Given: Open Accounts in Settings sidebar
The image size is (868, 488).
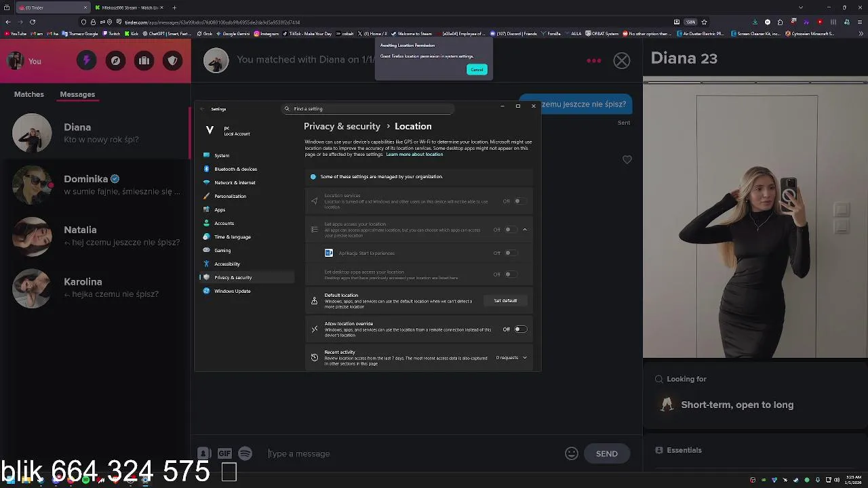Looking at the screenshot, I should pos(247,223).
